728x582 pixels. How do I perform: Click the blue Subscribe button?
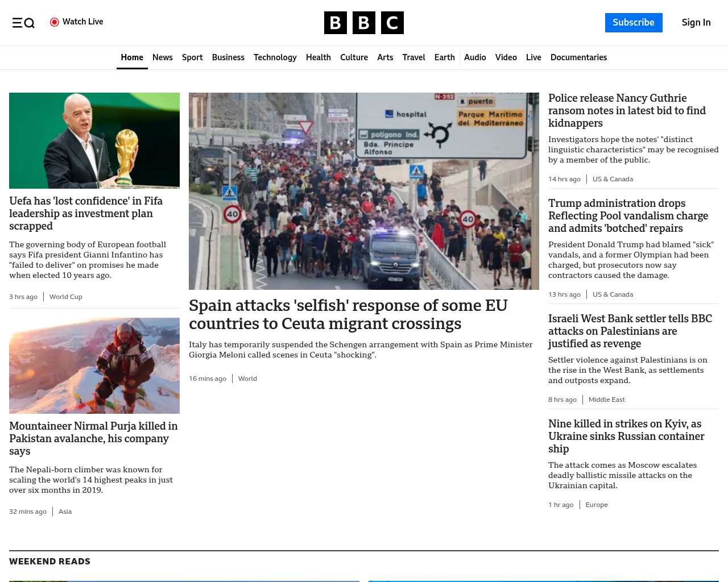pos(634,23)
